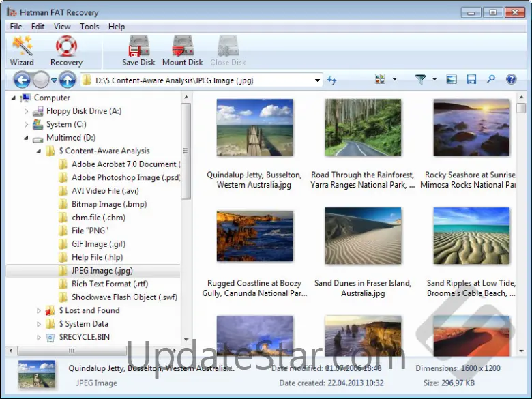Open the Tools menu
Viewport: 532px width, 399px height.
[x=89, y=27]
